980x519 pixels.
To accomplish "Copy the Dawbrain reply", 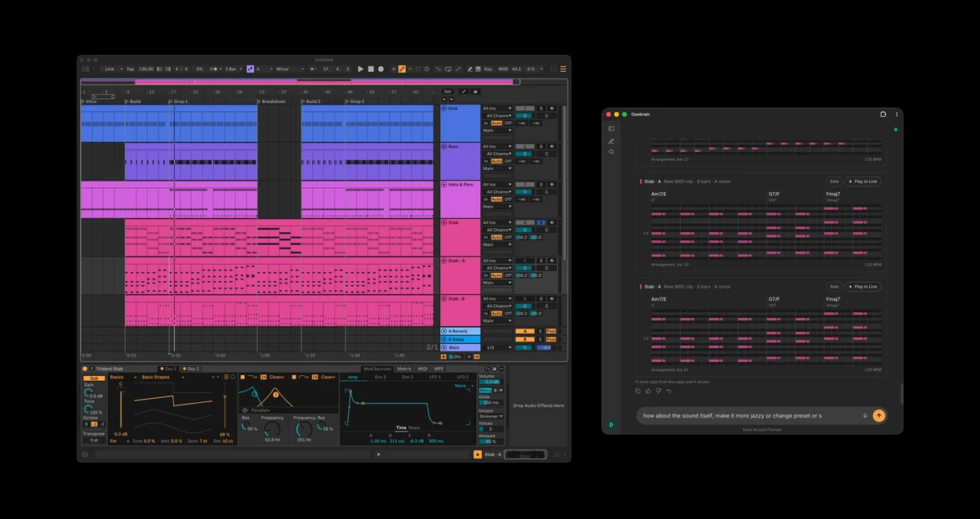I will [638, 391].
